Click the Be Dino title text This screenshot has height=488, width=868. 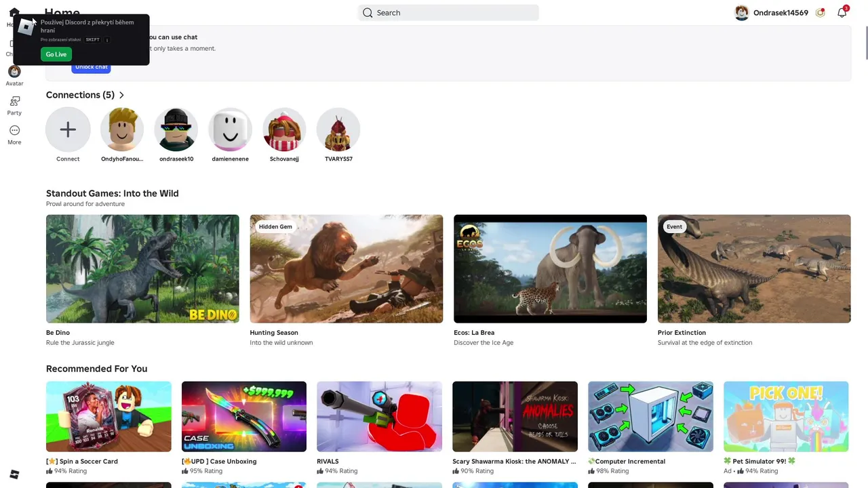click(x=58, y=333)
